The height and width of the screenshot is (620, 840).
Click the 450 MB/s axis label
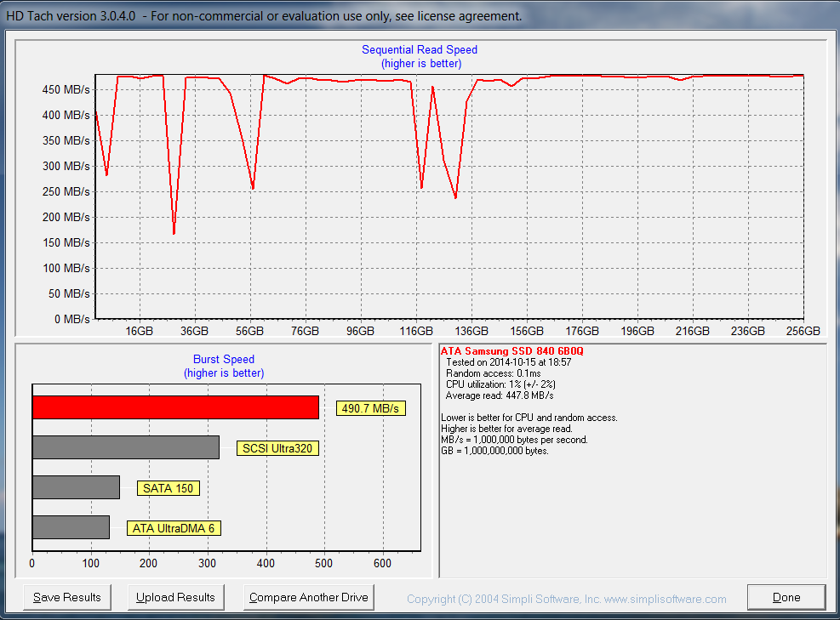66,89
